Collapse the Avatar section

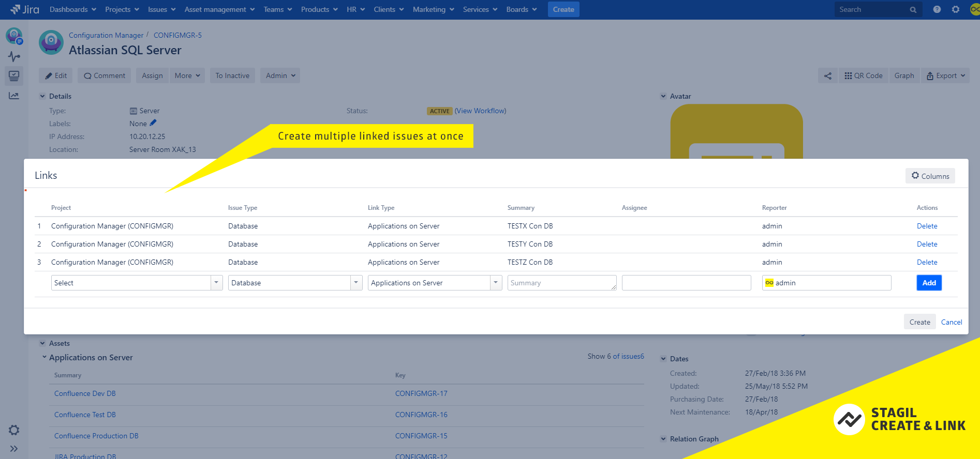point(663,96)
